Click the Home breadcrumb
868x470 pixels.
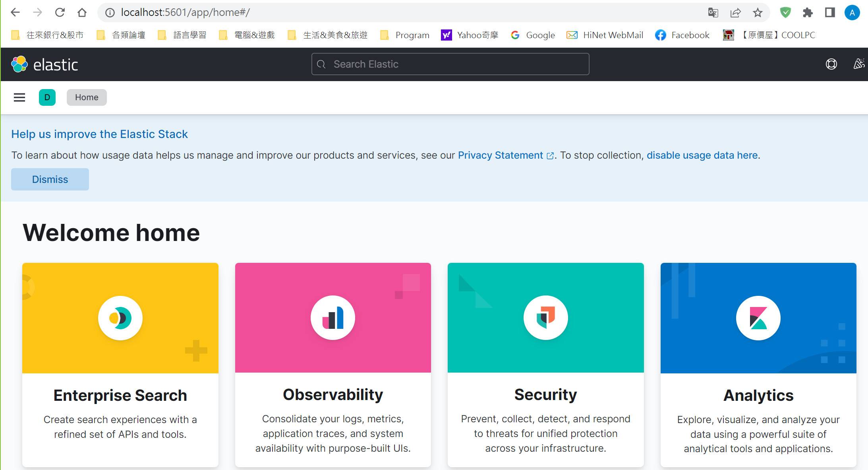[87, 97]
